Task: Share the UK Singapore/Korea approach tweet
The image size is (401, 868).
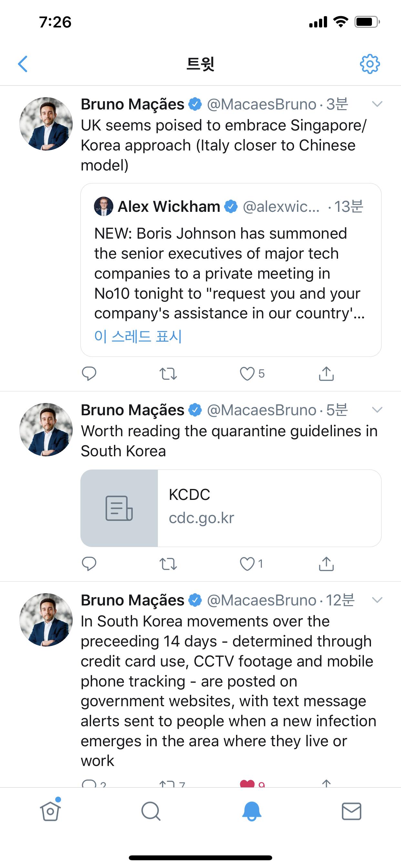Action: click(x=326, y=374)
